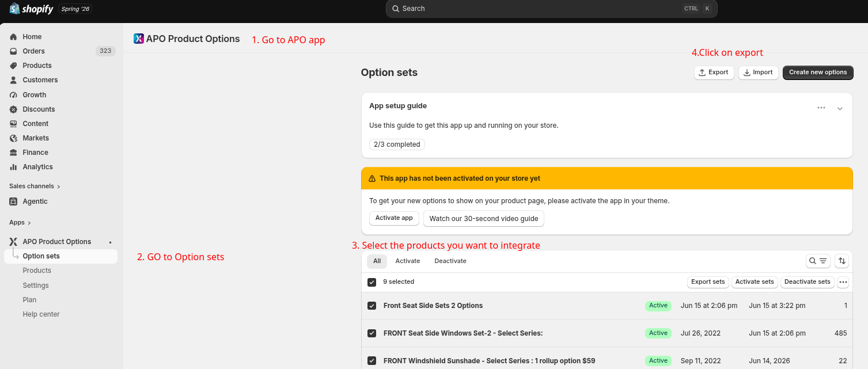The width and height of the screenshot is (868, 369).
Task: Click the Active badge in the Sep 11, 2022 row
Action: pos(658,361)
